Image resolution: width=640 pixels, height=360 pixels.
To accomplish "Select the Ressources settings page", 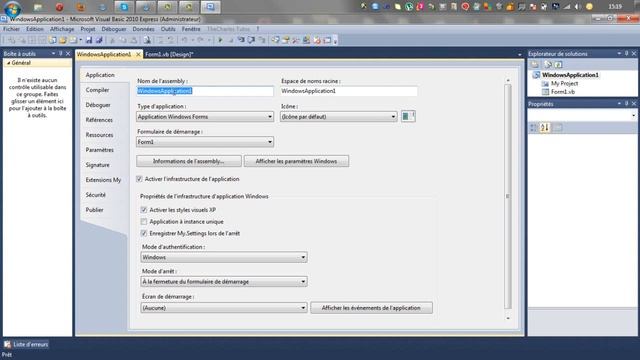I will click(x=100, y=135).
